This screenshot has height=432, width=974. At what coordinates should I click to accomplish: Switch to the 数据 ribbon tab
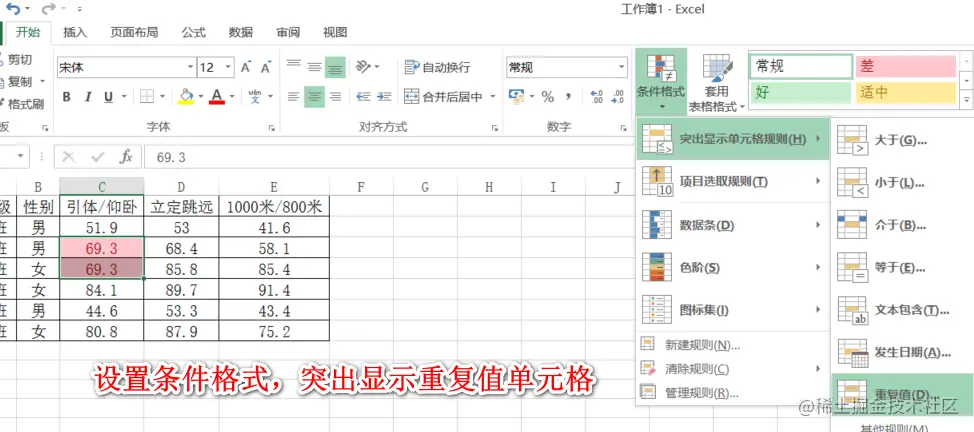click(x=240, y=32)
